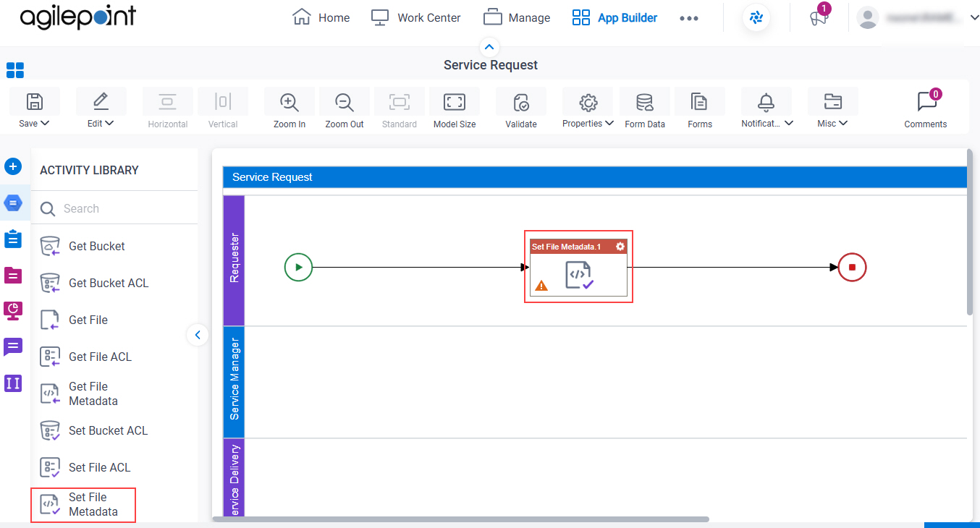This screenshot has height=528, width=980.
Task: Open the Comments panel icon
Action: tap(926, 101)
